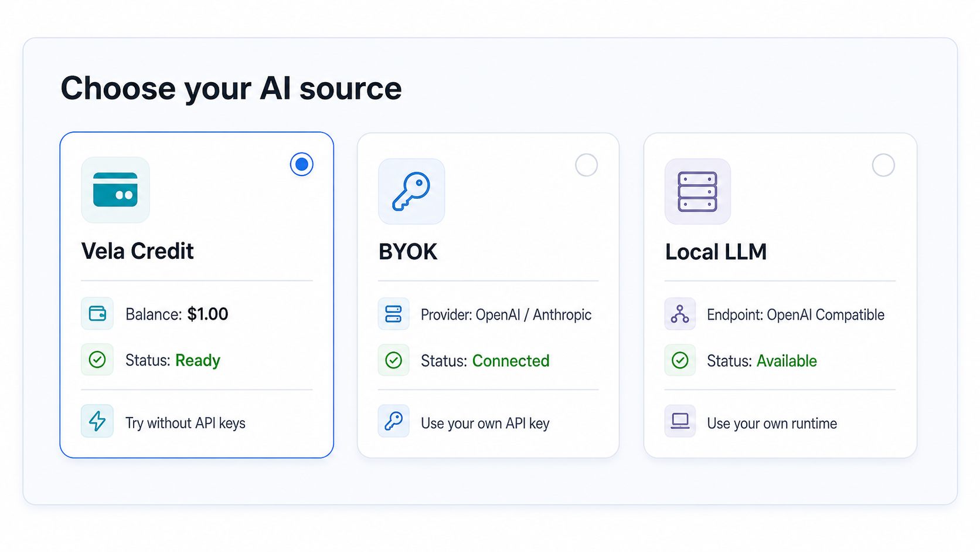Click the wallet icon beside Balance
This screenshot has height=552, width=980.
pos(97,314)
